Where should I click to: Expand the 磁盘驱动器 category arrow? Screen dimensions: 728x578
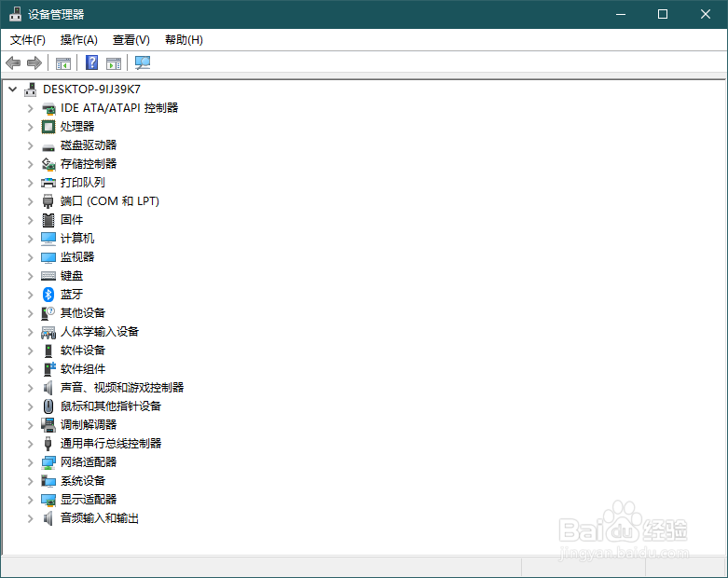[30, 145]
